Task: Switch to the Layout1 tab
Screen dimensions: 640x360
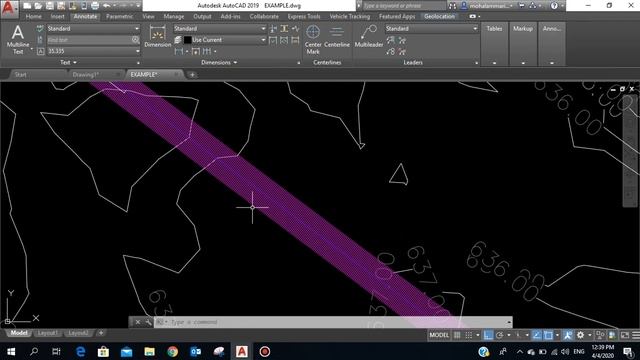Action: point(48,333)
